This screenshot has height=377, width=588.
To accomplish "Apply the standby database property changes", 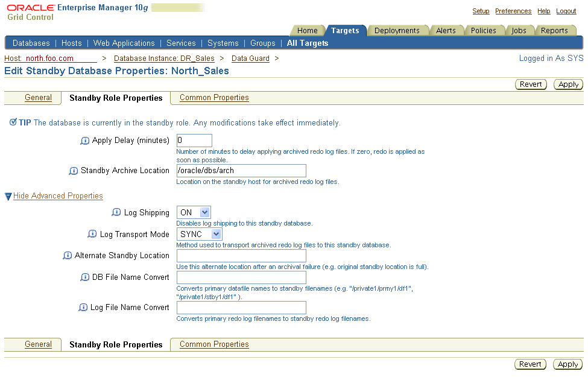I will [567, 84].
